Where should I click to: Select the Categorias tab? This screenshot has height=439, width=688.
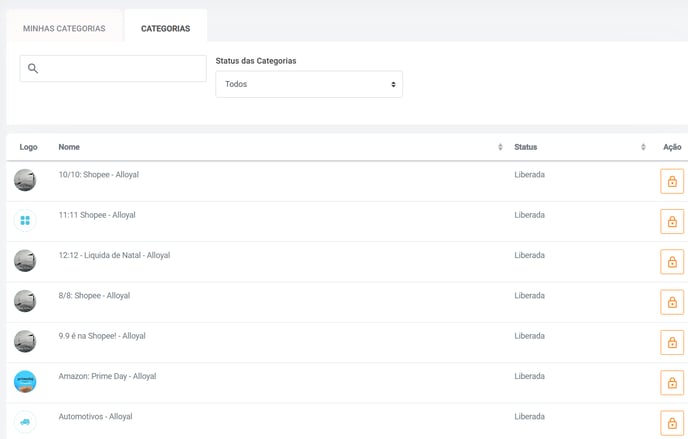click(x=165, y=29)
